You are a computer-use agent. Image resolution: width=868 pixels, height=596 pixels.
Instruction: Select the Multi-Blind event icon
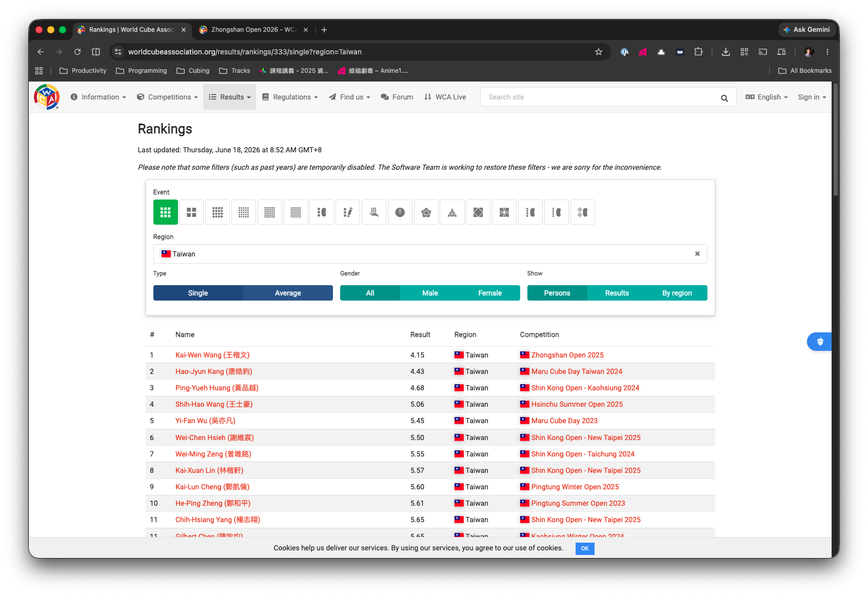pyautogui.click(x=582, y=212)
